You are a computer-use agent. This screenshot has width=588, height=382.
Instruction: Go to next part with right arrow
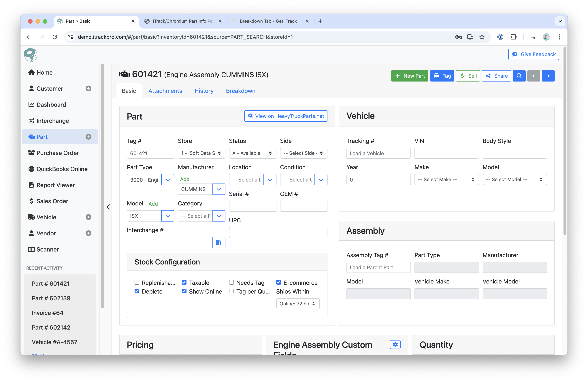point(548,76)
